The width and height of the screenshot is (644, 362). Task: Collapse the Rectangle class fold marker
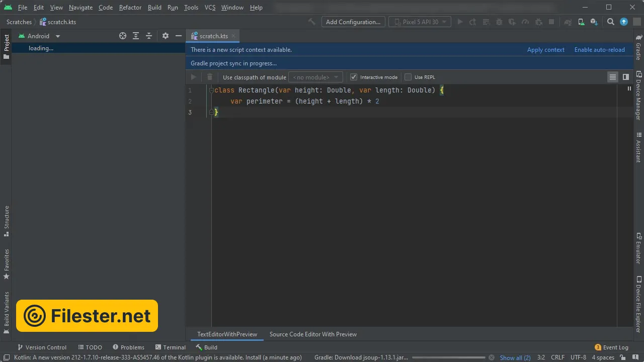[212, 90]
